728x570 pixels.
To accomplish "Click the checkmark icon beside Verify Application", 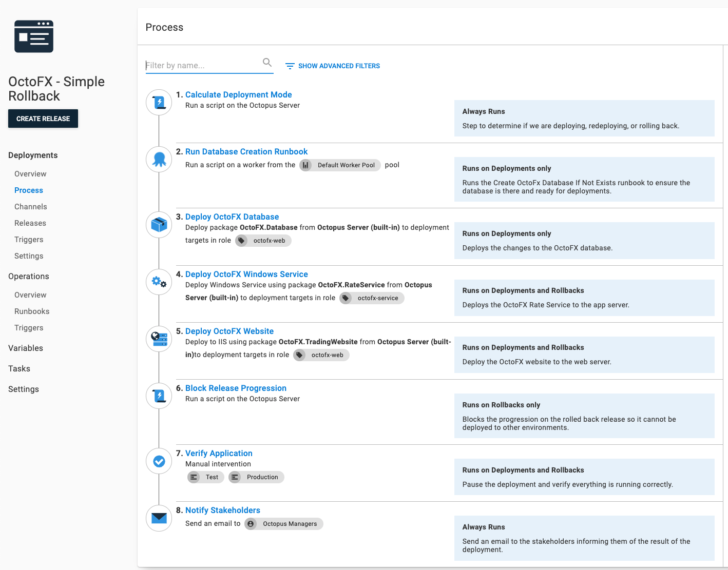I will point(159,461).
